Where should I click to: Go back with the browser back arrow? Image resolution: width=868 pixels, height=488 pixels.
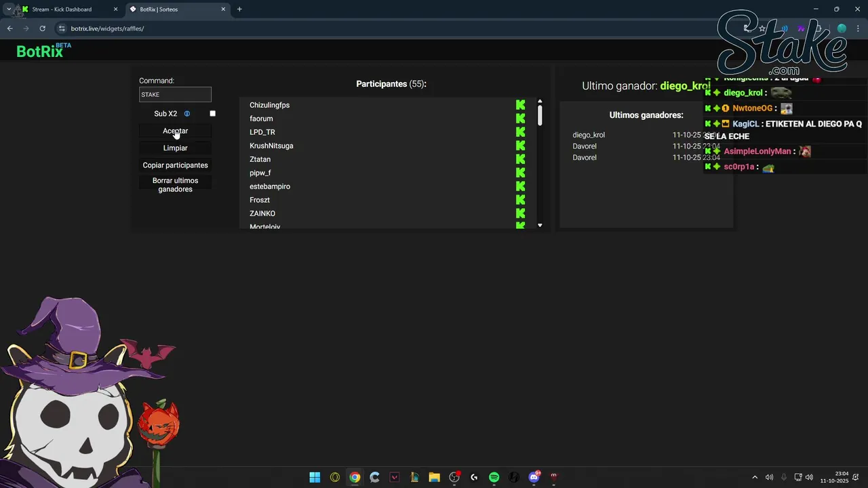click(9, 28)
